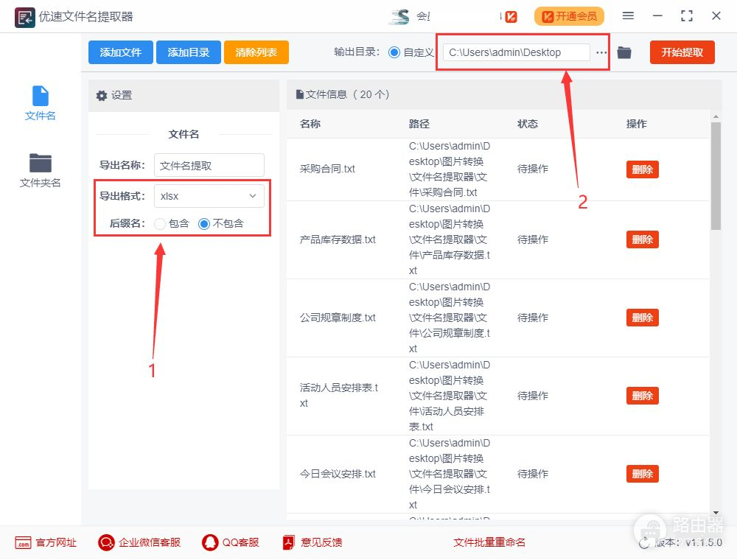Select the 不包含 suffix radio option
737x560 pixels.
[204, 223]
